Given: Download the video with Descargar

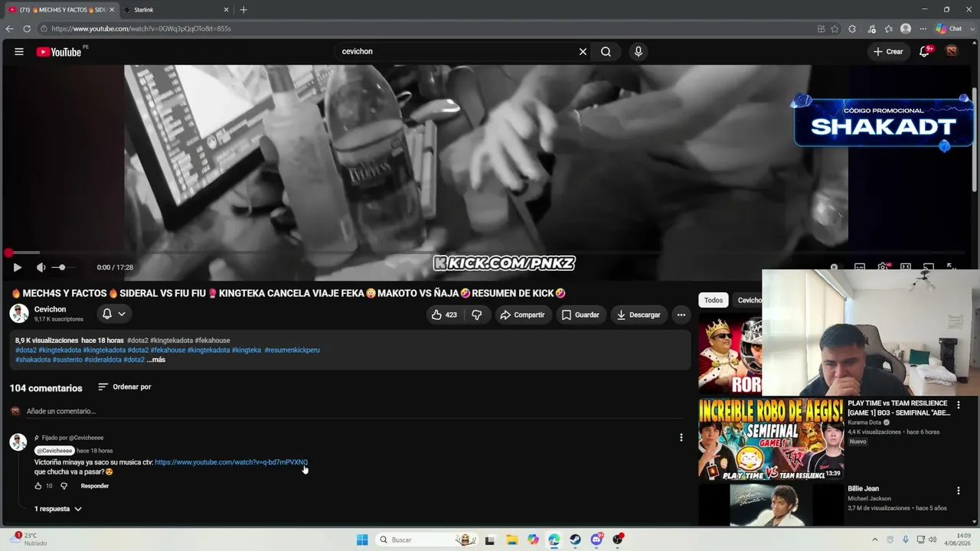Looking at the screenshot, I should click(639, 315).
